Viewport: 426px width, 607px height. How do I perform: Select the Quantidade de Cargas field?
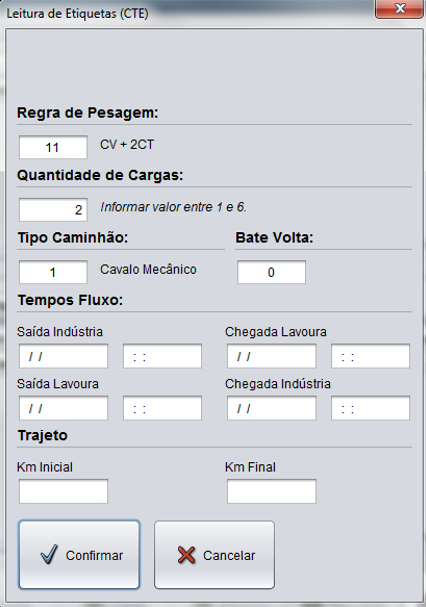click(x=53, y=210)
